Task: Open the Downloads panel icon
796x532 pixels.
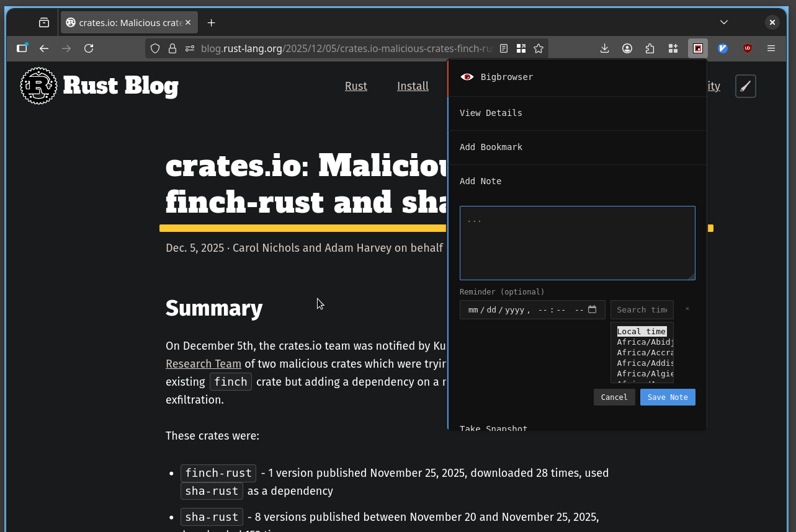Action: coord(605,48)
